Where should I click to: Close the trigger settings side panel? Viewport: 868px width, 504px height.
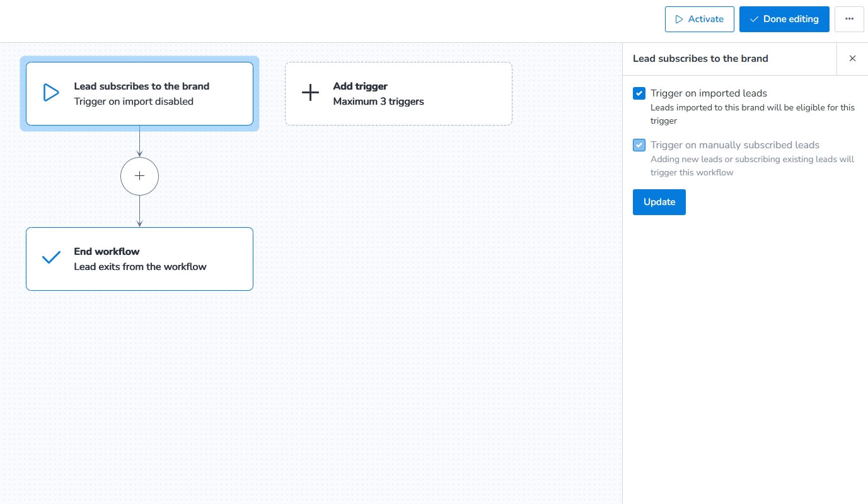pos(852,59)
